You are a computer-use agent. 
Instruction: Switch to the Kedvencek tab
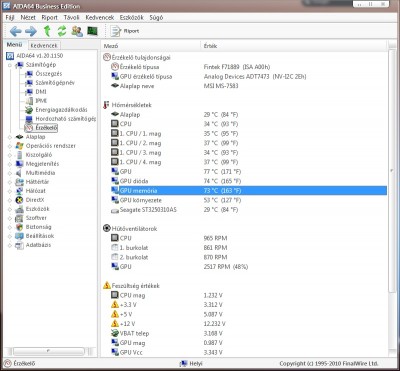pos(43,45)
